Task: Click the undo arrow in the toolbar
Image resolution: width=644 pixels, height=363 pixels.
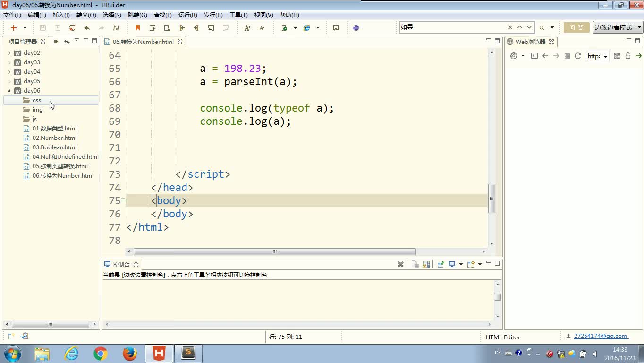Action: (87, 28)
